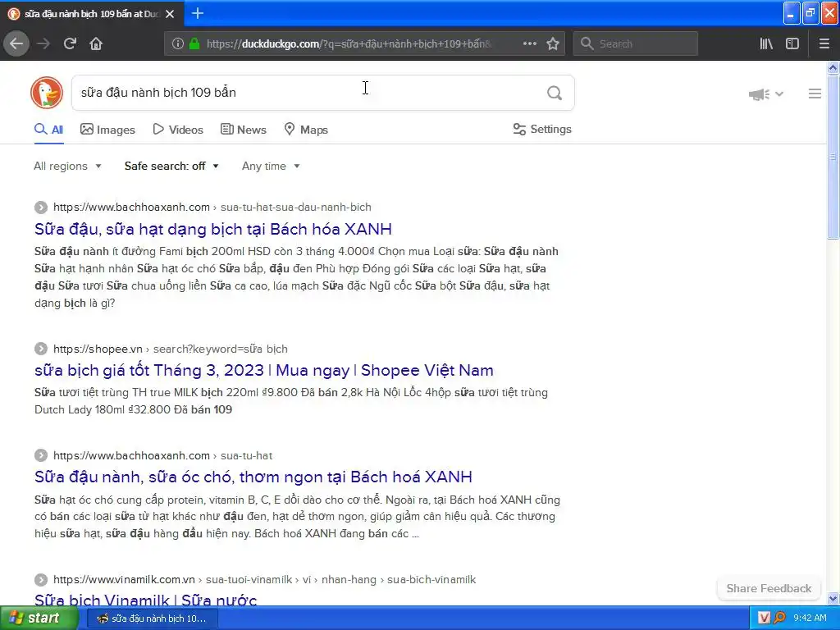Image resolution: width=840 pixels, height=630 pixels.
Task: Click Share Feedback button
Action: [769, 588]
